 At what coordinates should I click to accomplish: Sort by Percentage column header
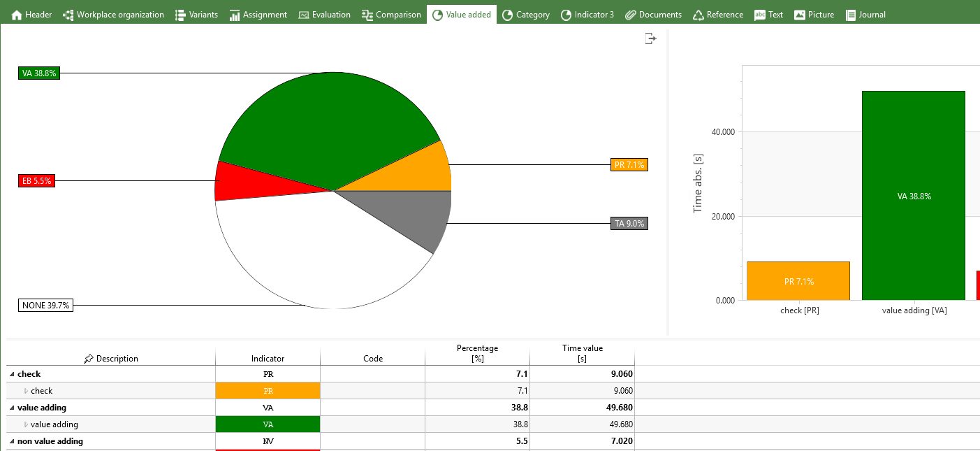(x=477, y=353)
